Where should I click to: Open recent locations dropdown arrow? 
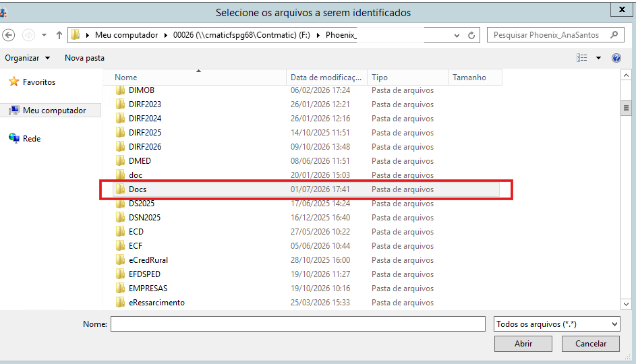click(45, 35)
